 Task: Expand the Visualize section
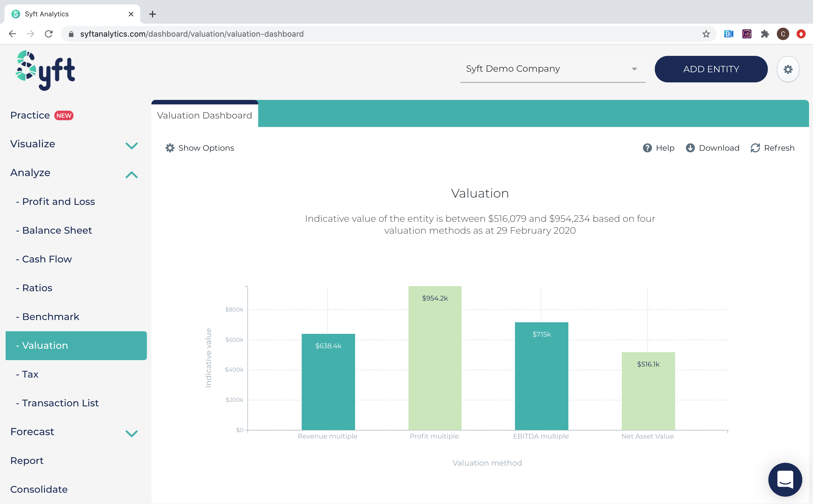(131, 146)
